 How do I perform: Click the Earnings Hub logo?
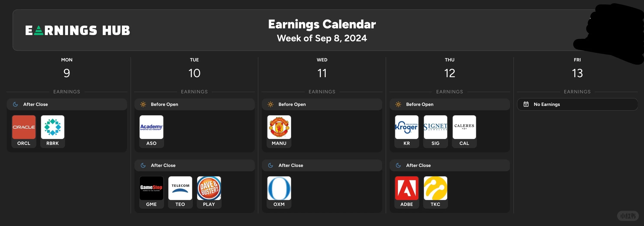pyautogui.click(x=77, y=30)
